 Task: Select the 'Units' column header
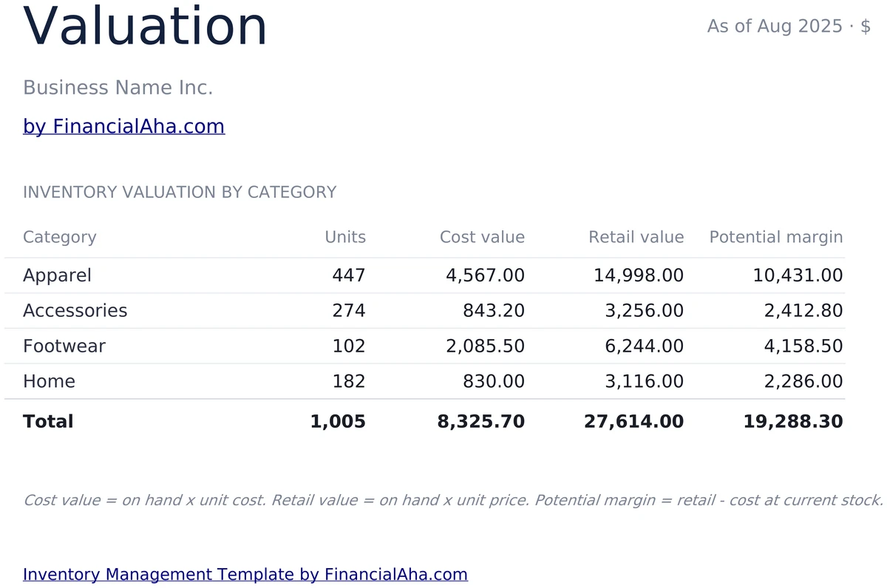[345, 237]
